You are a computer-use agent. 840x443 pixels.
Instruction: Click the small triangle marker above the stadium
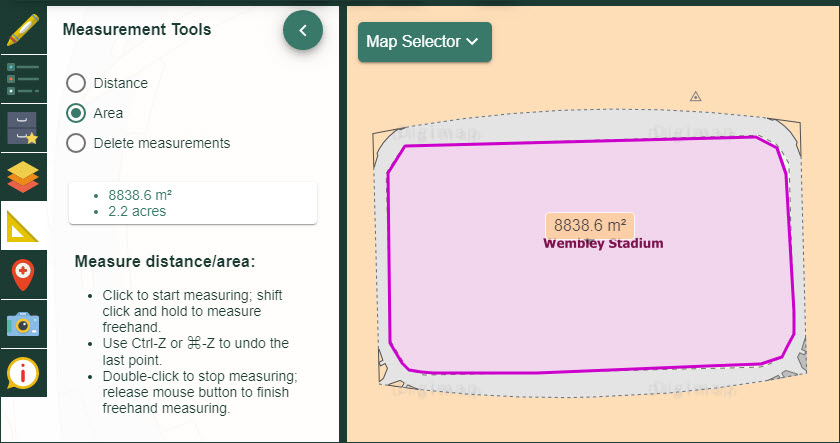pos(696,96)
